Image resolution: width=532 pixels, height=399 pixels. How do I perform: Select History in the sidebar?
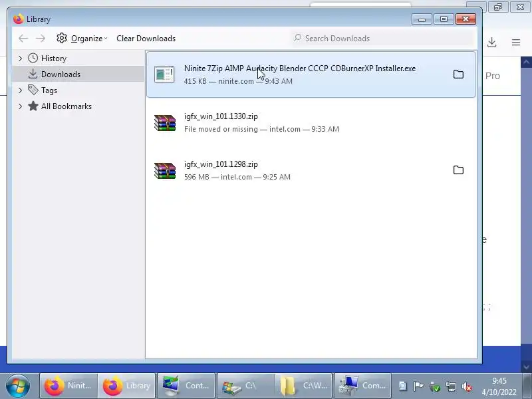(54, 59)
